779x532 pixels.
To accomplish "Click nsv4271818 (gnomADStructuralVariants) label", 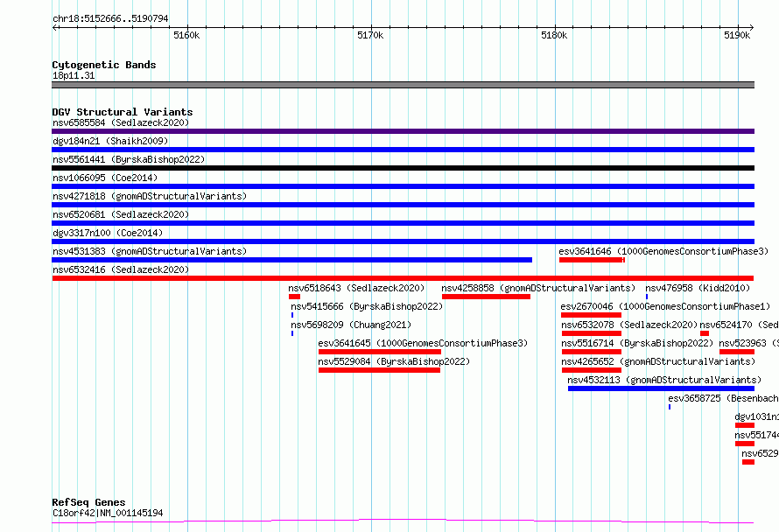I will [150, 196].
